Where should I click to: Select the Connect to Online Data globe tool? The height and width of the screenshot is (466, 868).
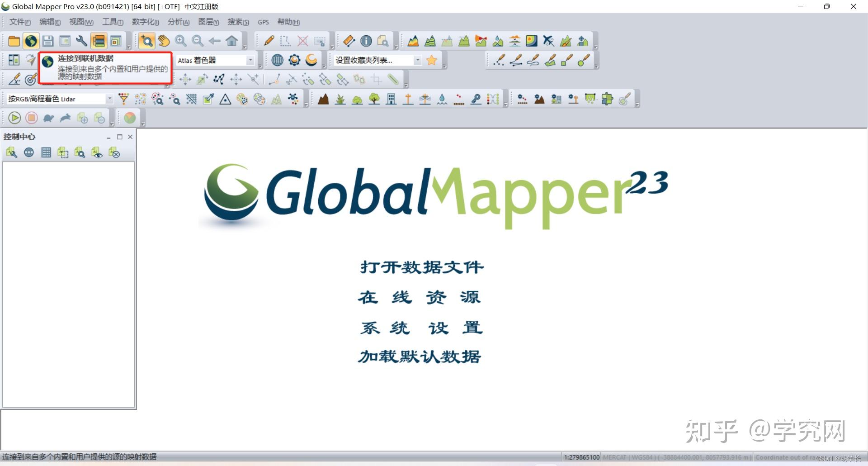pos(31,41)
